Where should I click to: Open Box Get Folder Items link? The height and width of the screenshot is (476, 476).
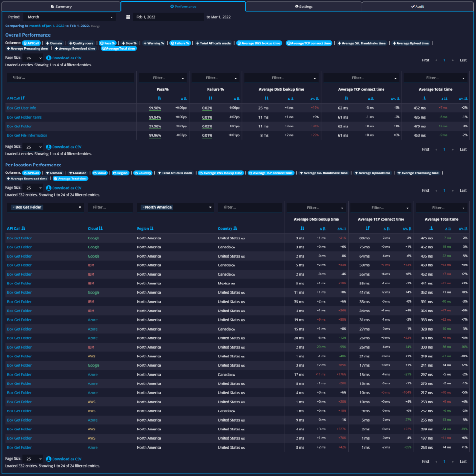(24, 117)
